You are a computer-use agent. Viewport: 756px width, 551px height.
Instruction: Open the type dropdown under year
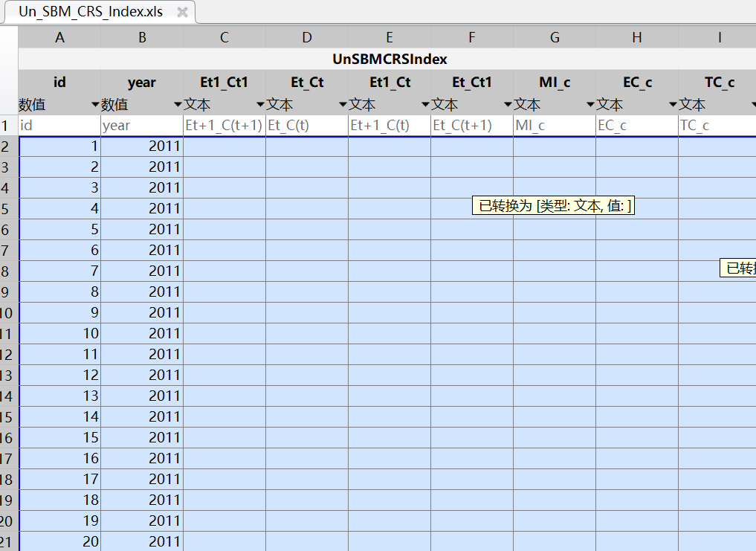(178, 104)
